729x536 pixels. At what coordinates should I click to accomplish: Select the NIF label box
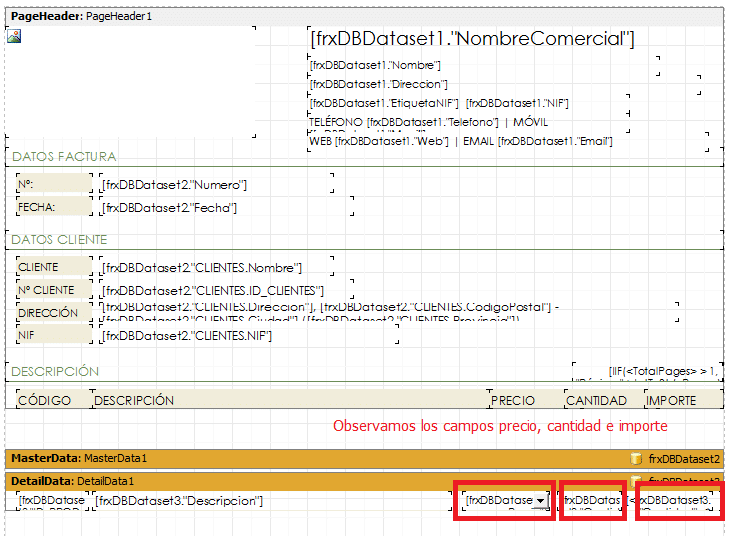click(x=54, y=335)
